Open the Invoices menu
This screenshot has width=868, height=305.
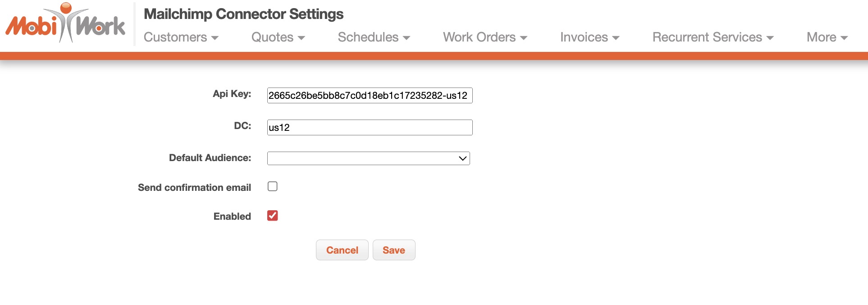pyautogui.click(x=584, y=37)
